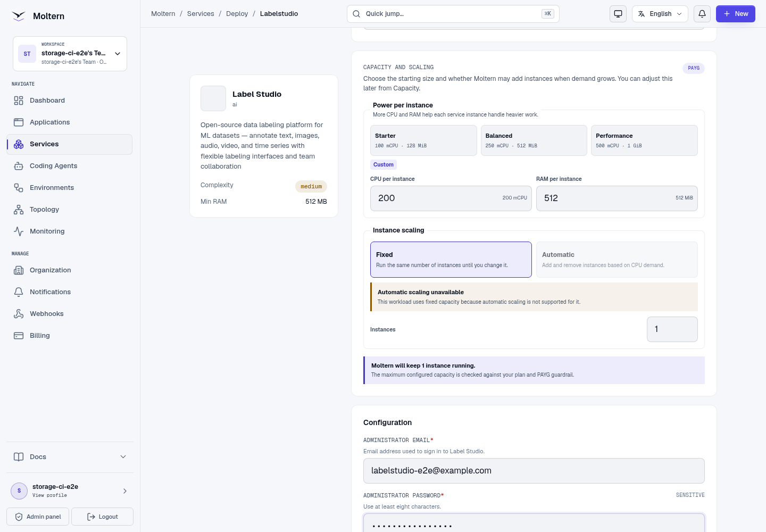
Task: Click the Moltern breadcrumb
Action: 163,14
